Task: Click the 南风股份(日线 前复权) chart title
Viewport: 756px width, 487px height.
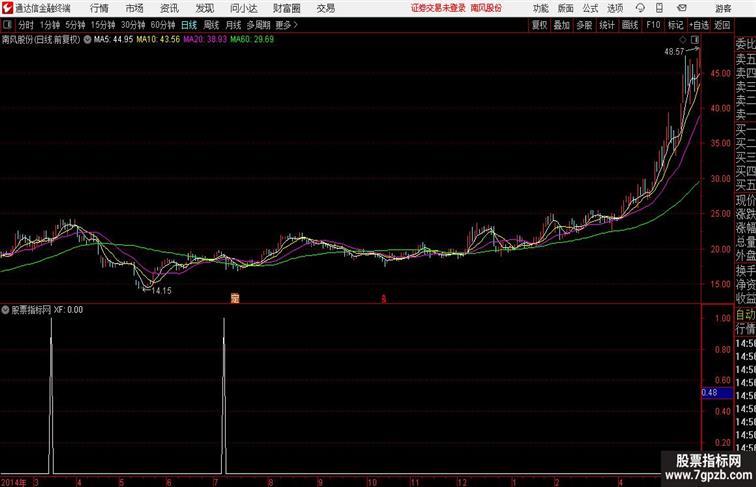Action: tap(40, 40)
